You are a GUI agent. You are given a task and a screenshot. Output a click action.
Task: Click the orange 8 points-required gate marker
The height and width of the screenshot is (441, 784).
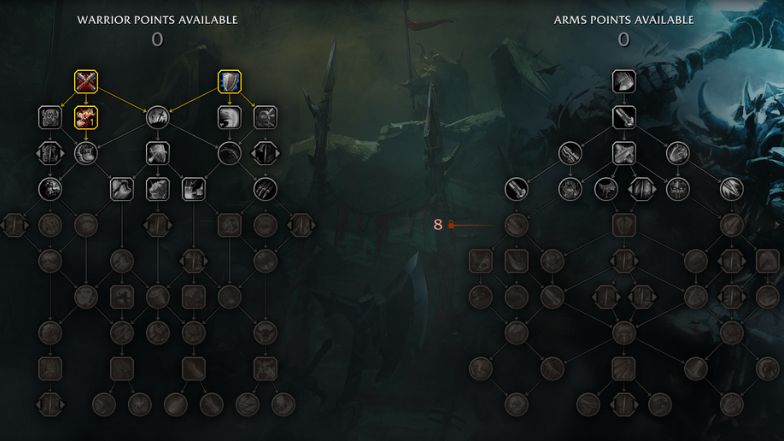pos(438,225)
